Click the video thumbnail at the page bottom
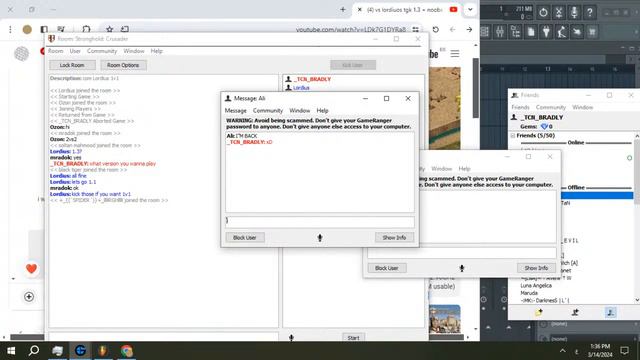Viewport: 640px width, 360px height. click(x=444, y=319)
